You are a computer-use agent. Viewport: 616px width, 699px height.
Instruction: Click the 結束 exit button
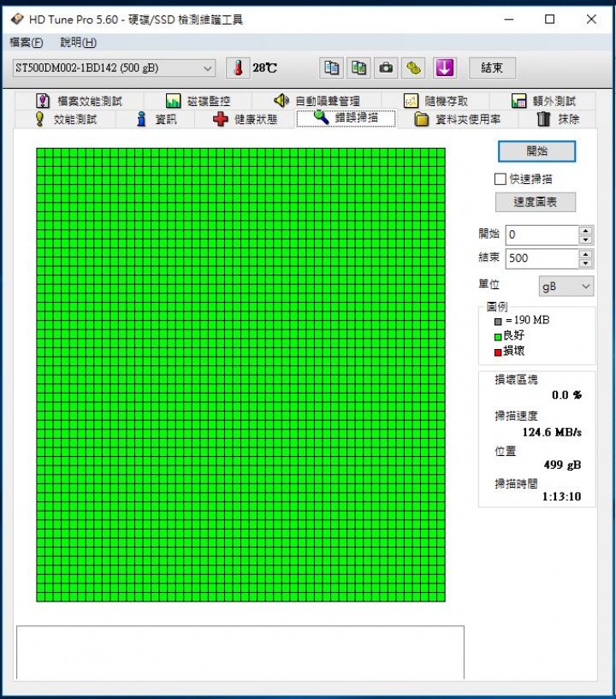pyautogui.click(x=492, y=68)
